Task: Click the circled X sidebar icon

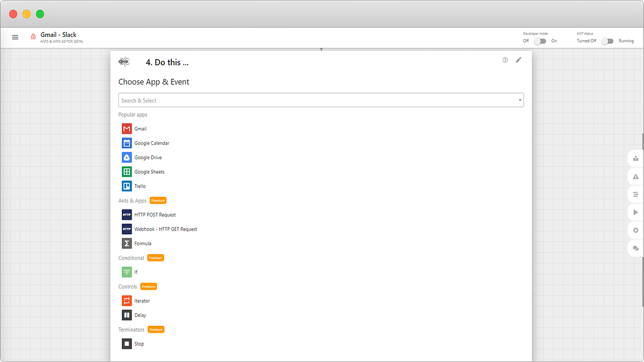Action: (x=636, y=230)
